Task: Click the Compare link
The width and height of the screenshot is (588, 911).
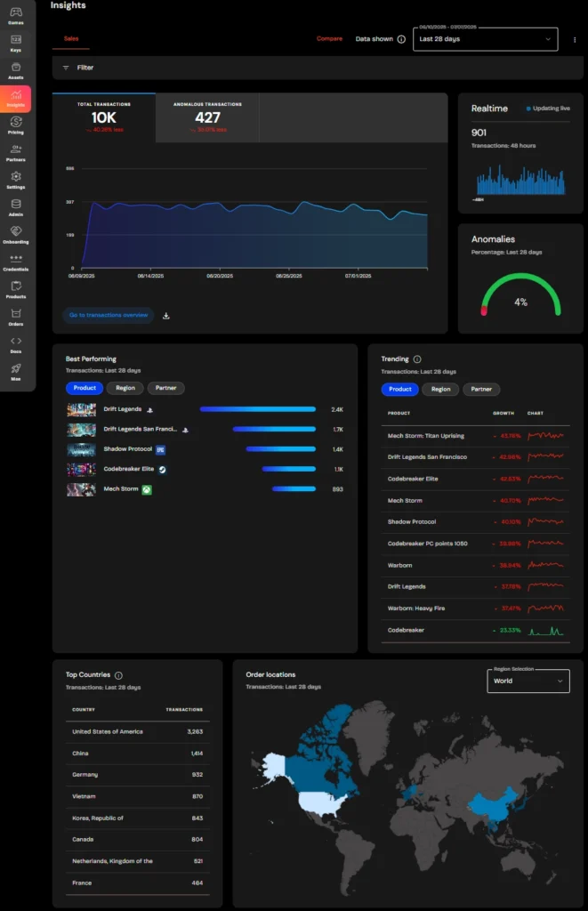Action: pyautogui.click(x=329, y=39)
